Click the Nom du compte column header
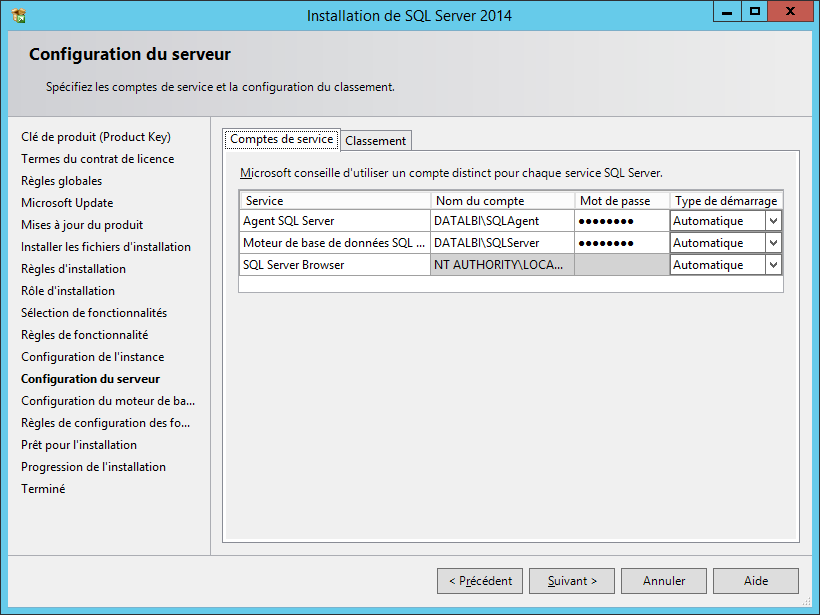The height and width of the screenshot is (615, 820). (x=502, y=201)
